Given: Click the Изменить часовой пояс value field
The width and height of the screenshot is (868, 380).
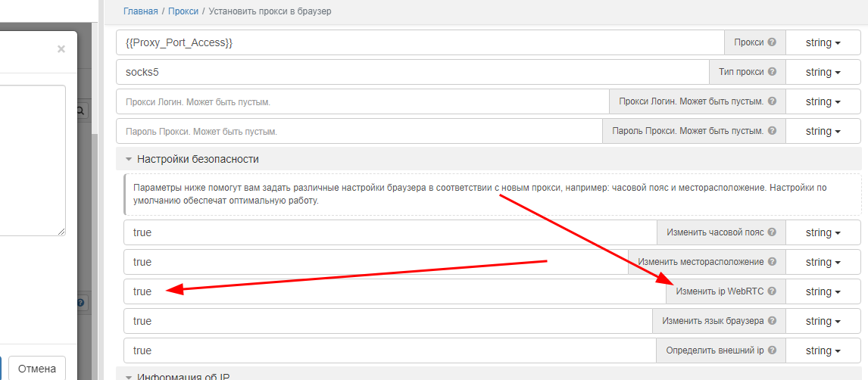Looking at the screenshot, I should click(x=390, y=232).
